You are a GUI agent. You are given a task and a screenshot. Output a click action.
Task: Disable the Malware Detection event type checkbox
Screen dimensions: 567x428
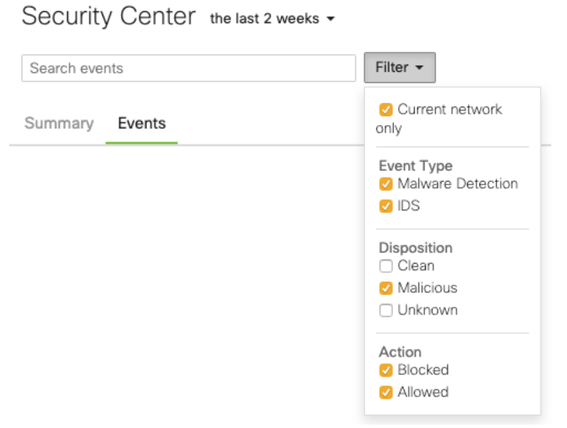click(x=386, y=184)
